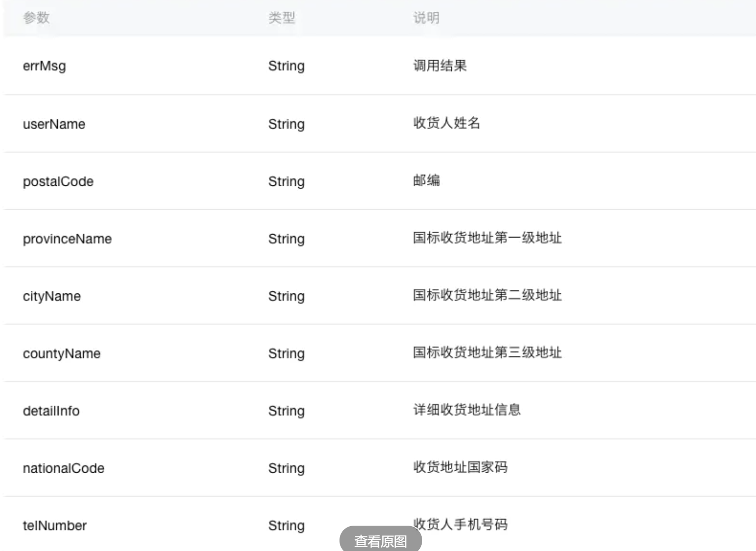
Task: Click the detailInfo parameter cell
Action: [51, 411]
